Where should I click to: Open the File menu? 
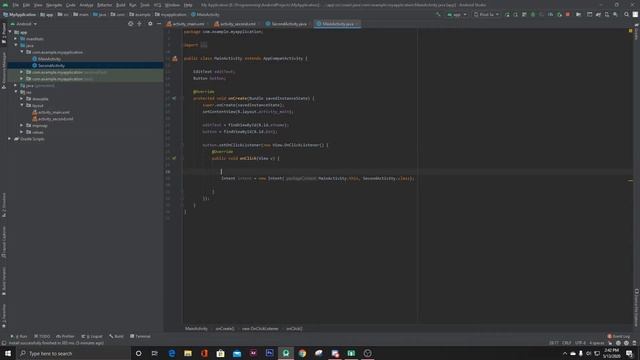tap(16, 5)
